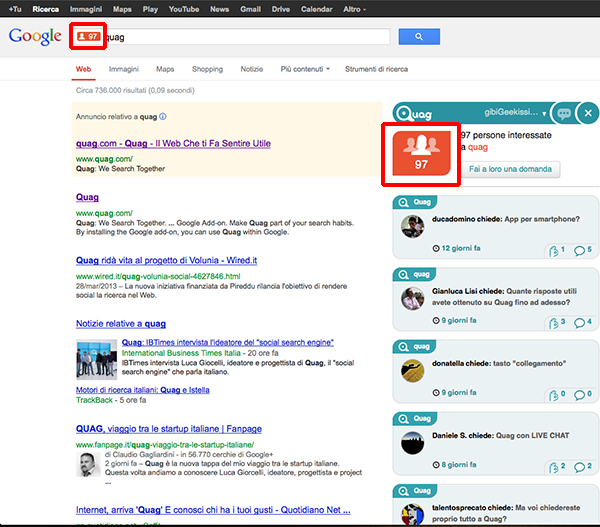This screenshot has height=527, width=600.
Task: Open Gmail in the top bar
Action: (250, 9)
